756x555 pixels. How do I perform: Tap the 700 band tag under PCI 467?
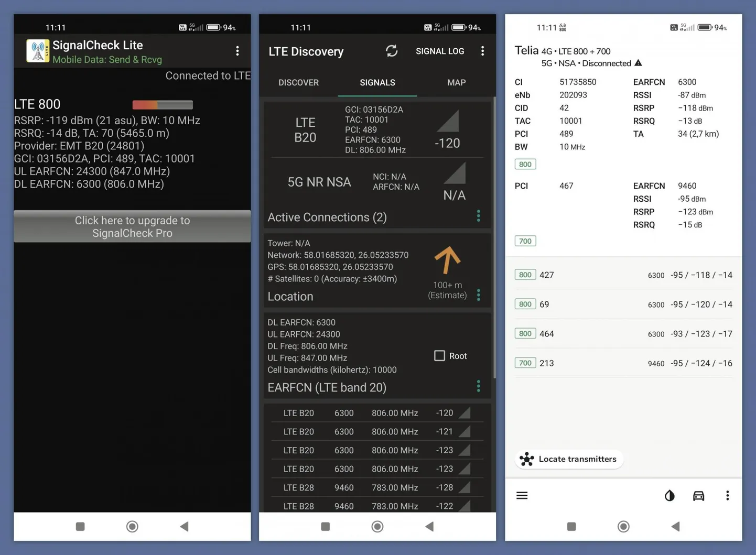525,241
